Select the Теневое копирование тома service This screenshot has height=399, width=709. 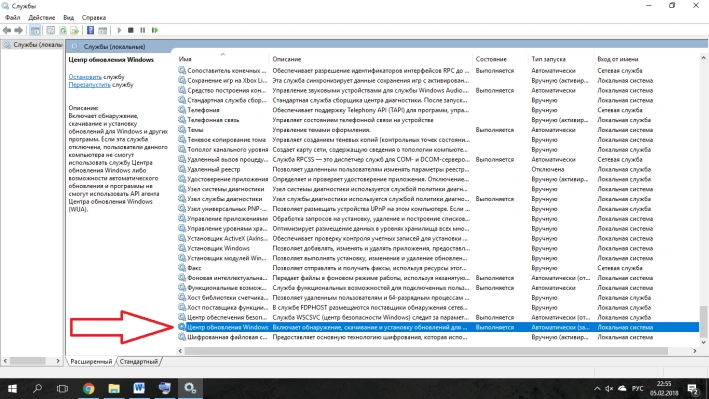[x=227, y=140]
